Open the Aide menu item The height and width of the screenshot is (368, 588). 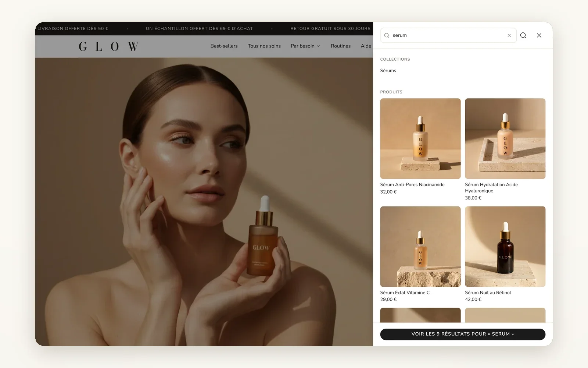tap(366, 46)
